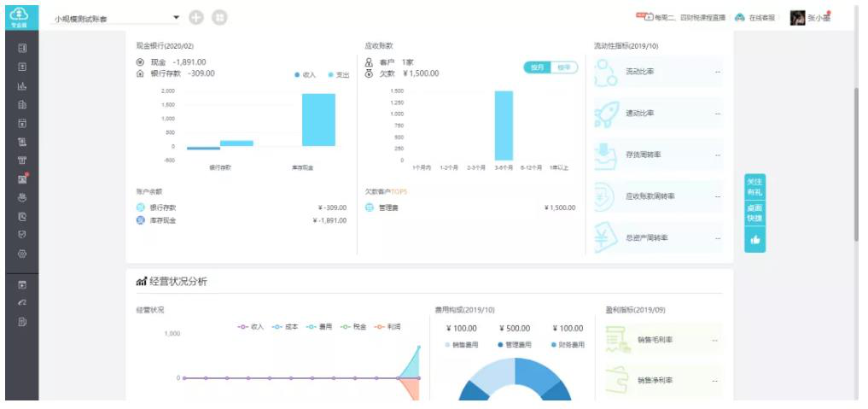Switch receivables chart to 按年 view

tap(564, 67)
